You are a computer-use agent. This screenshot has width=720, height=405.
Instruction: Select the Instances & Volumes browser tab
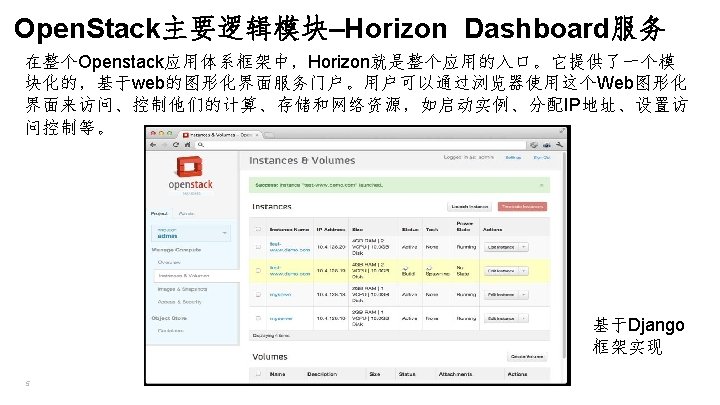point(220,135)
